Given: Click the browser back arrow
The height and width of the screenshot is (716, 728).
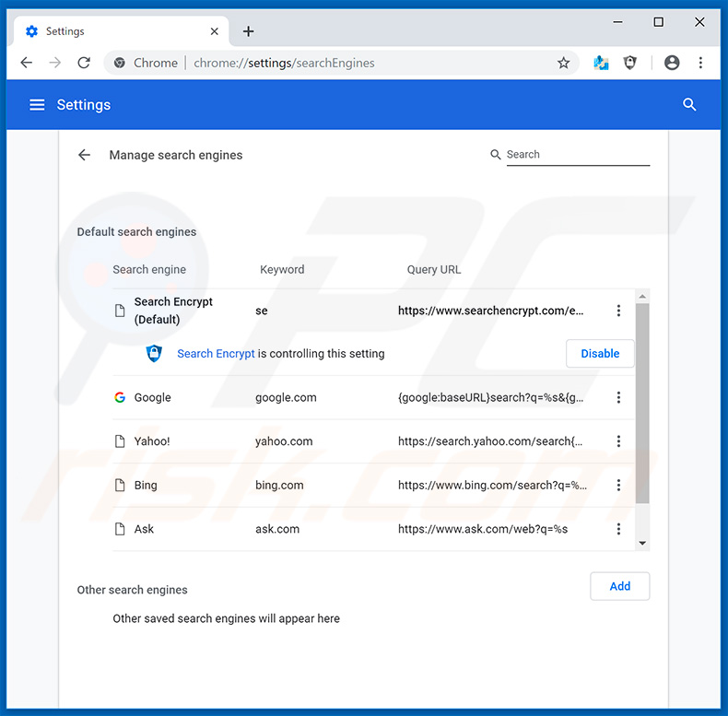Looking at the screenshot, I should [27, 63].
